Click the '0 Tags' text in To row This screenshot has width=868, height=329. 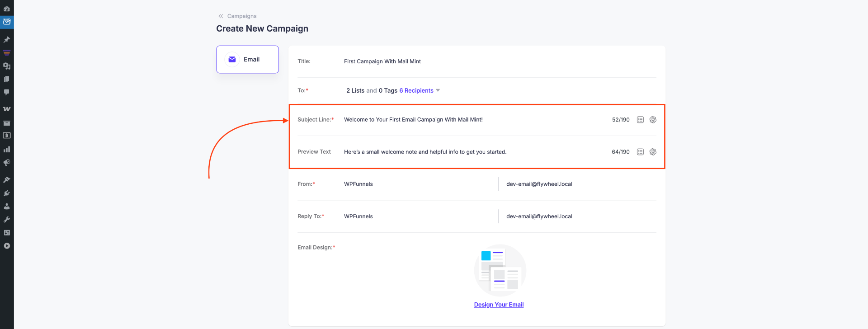coord(388,90)
